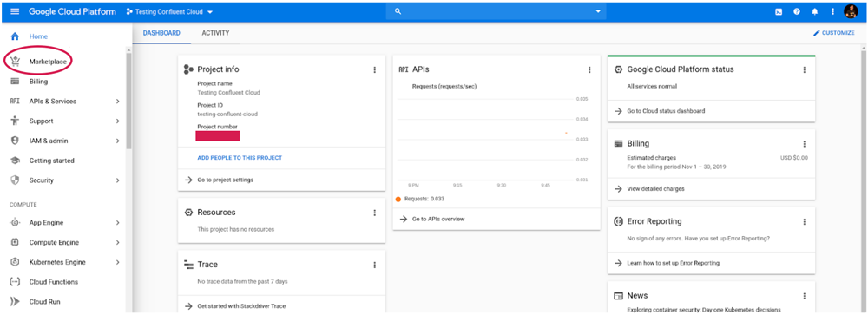Click the CUSTOMIZE button
Viewport: 868px width, 315px height.
833,33
